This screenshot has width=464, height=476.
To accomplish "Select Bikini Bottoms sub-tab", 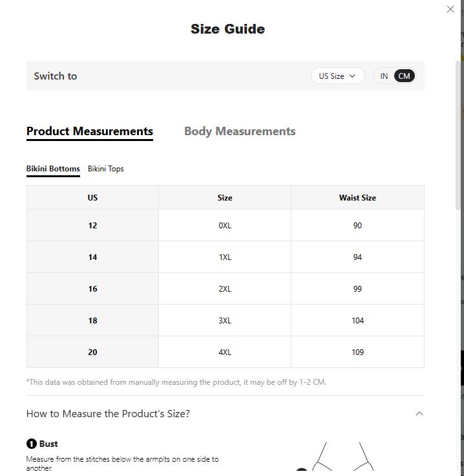I will point(53,169).
